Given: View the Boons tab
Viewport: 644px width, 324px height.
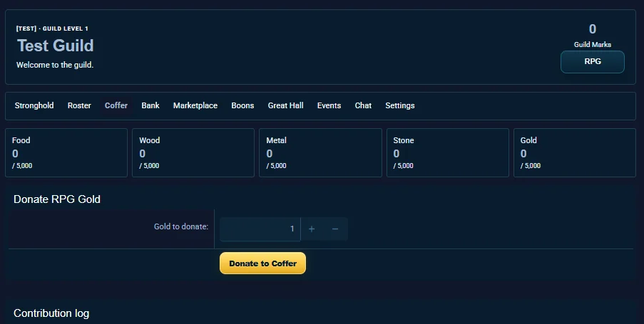Looking at the screenshot, I should click(x=242, y=105).
